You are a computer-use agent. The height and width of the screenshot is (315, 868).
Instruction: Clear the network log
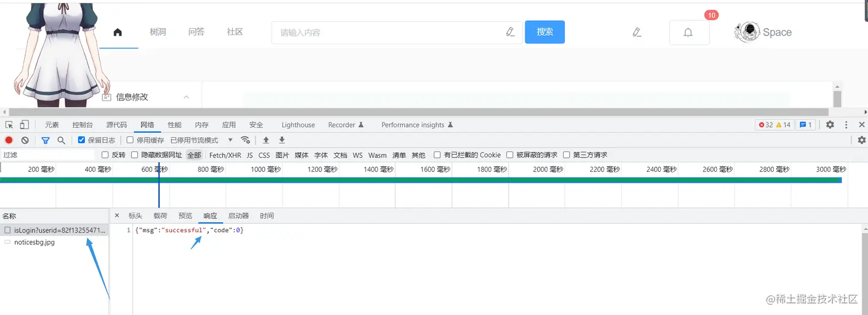coord(25,140)
